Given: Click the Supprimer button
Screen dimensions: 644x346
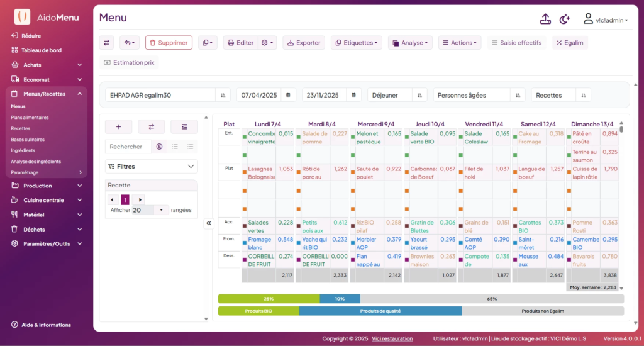Looking at the screenshot, I should point(169,43).
